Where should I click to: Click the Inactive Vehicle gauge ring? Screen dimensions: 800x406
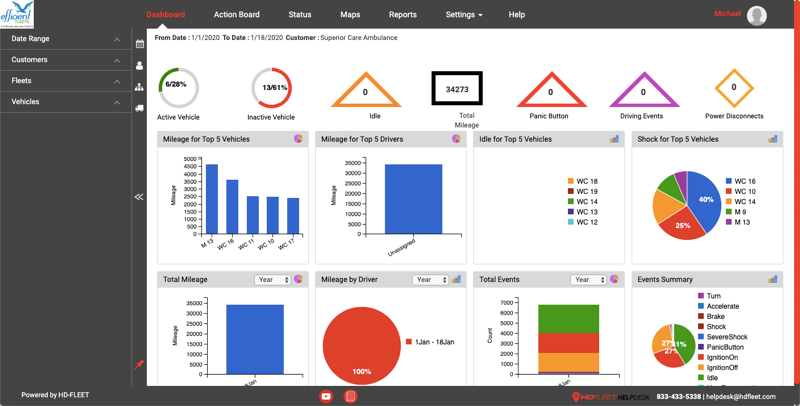(x=271, y=88)
